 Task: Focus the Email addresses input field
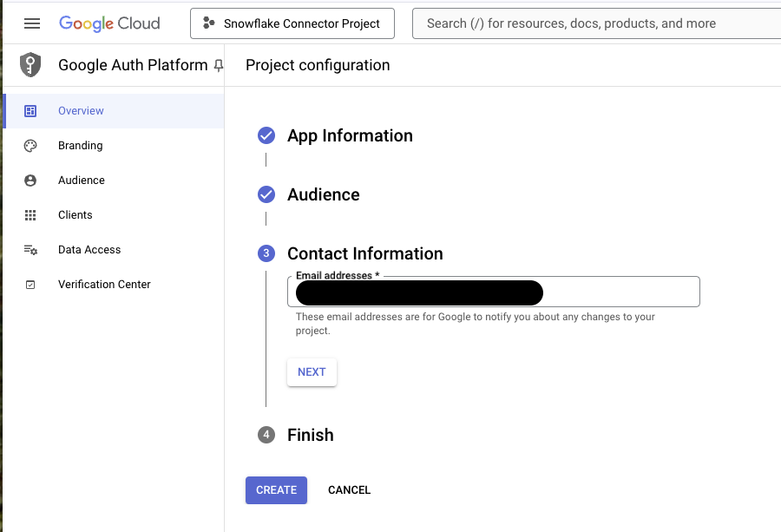(620, 293)
